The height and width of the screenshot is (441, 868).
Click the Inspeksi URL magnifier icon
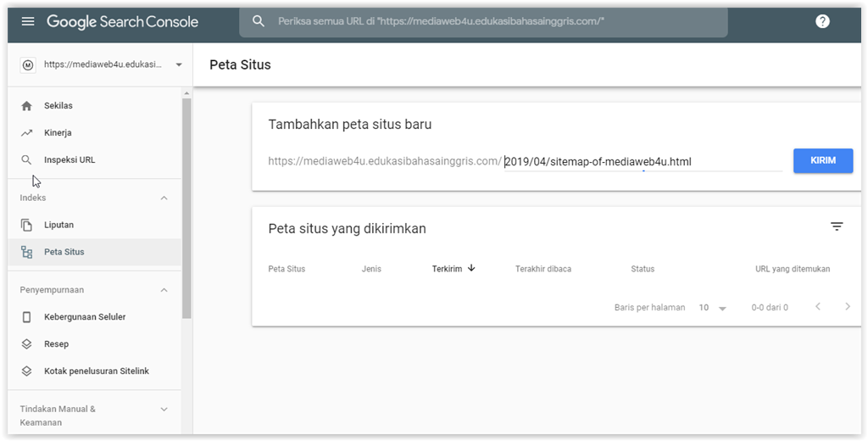point(26,160)
